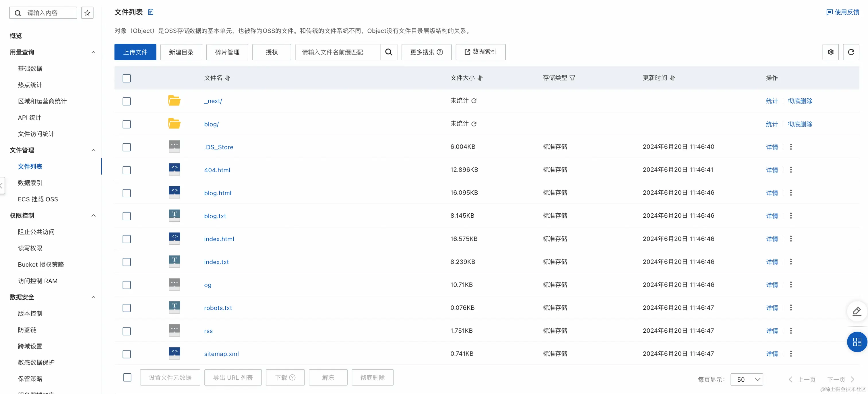Click the refresh icon in the toolbar
868x394 pixels.
(850, 52)
